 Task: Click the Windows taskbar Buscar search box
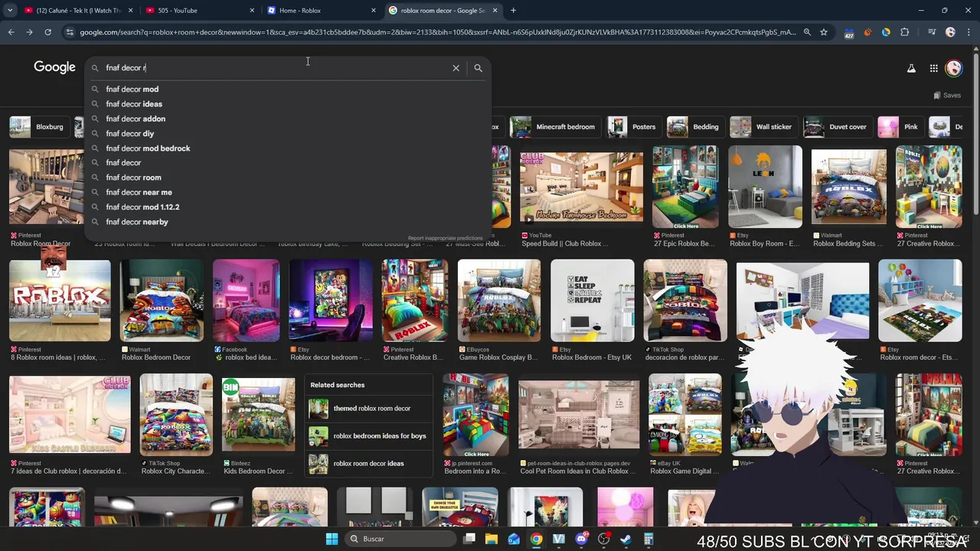[x=401, y=539]
